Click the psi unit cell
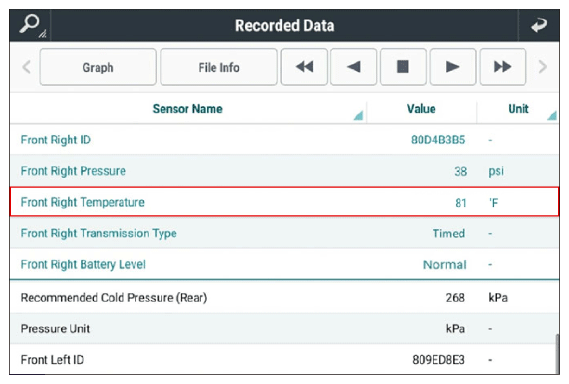569x384 pixels. pos(496,171)
